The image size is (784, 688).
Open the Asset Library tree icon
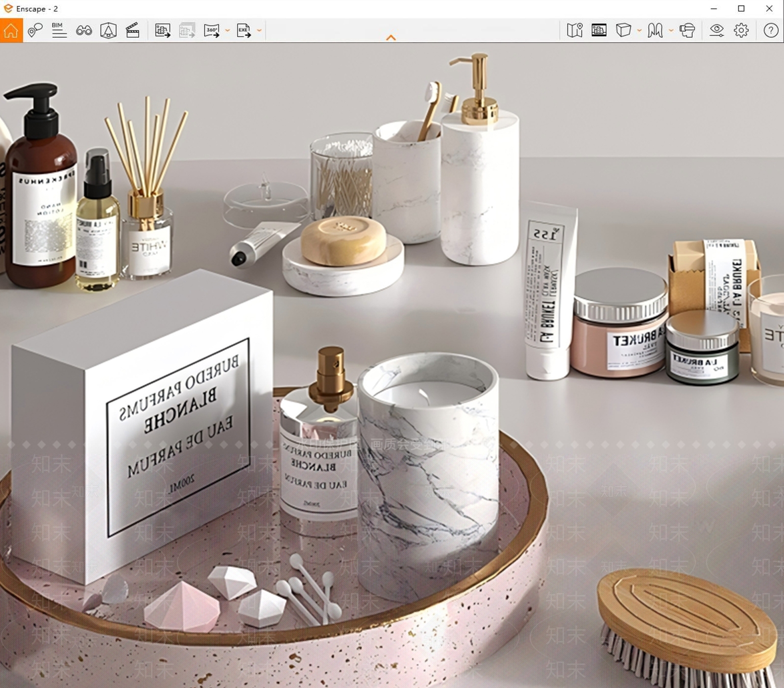pos(108,30)
